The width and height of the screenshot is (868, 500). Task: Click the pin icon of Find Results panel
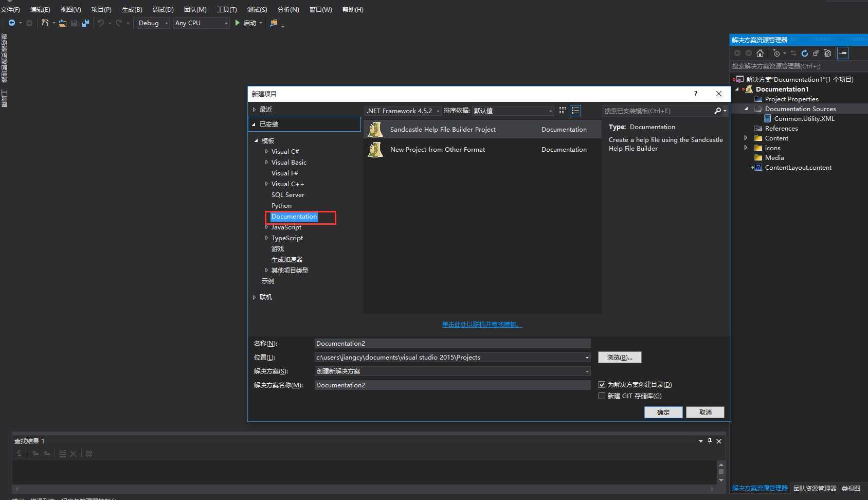pos(710,441)
